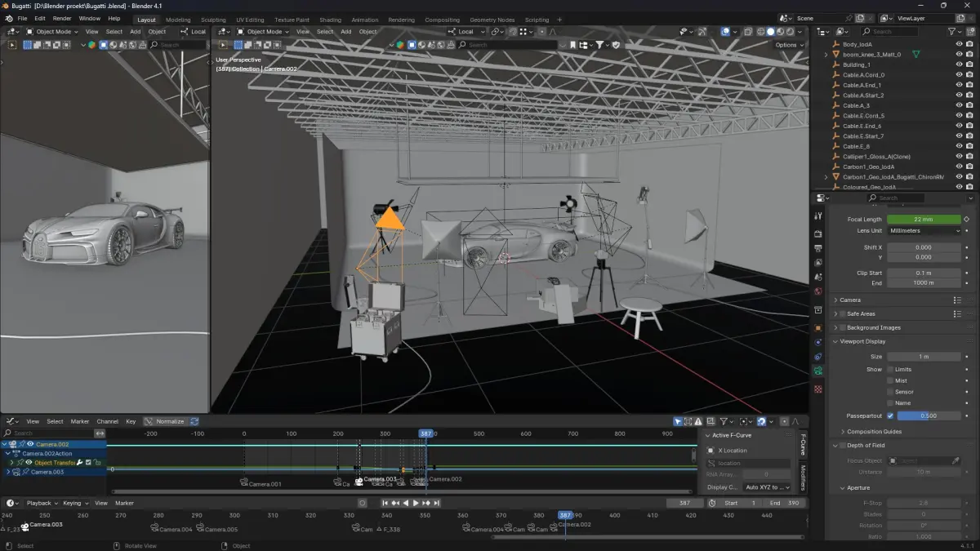Open the File menu

point(22,18)
